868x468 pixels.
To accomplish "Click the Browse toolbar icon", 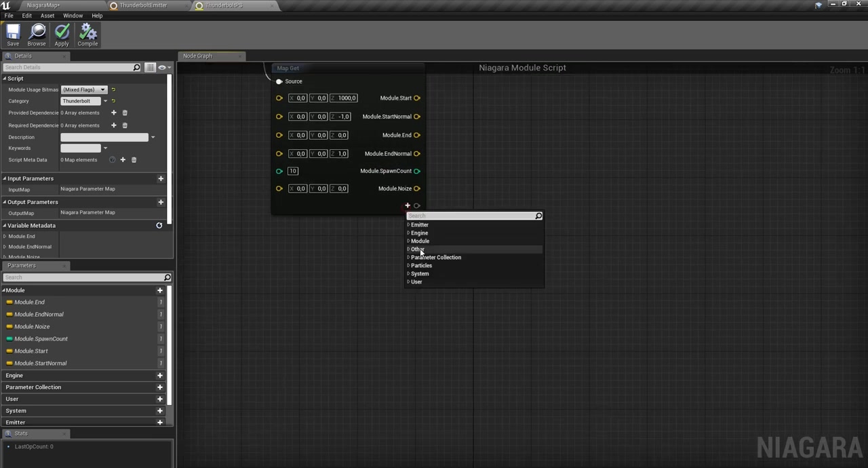I will [36, 31].
